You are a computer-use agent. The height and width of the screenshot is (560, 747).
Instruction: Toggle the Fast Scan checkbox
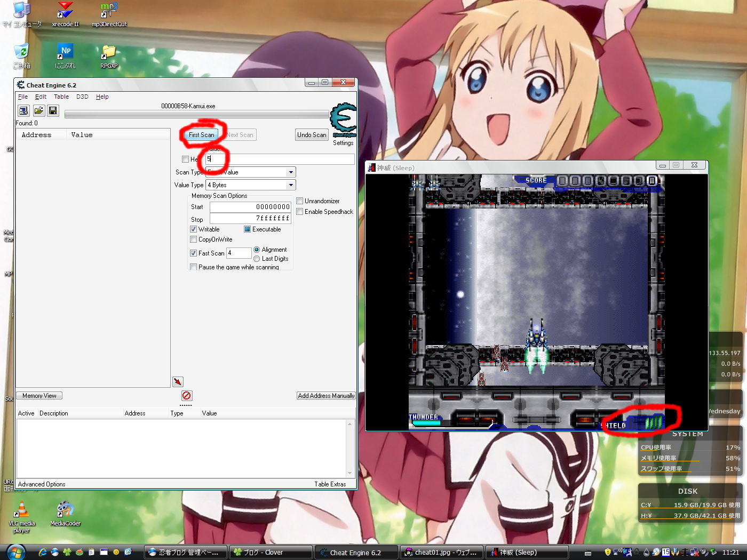(194, 253)
